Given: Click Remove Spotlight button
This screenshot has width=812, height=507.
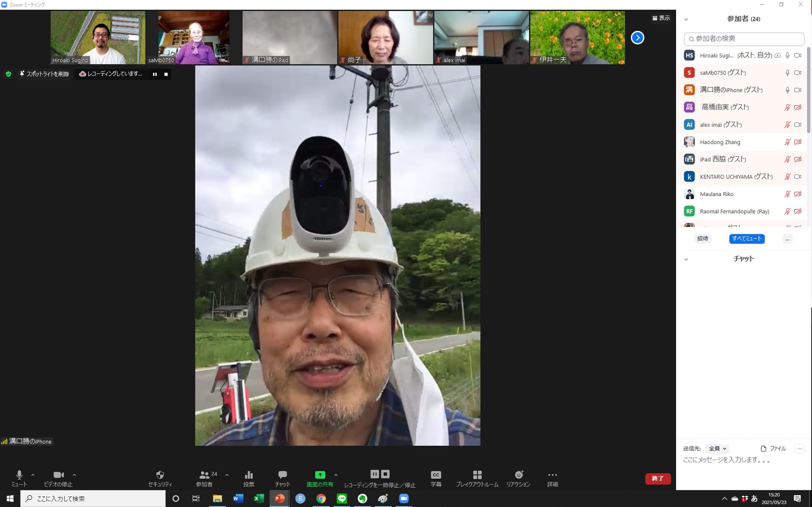Looking at the screenshot, I should (x=45, y=74).
